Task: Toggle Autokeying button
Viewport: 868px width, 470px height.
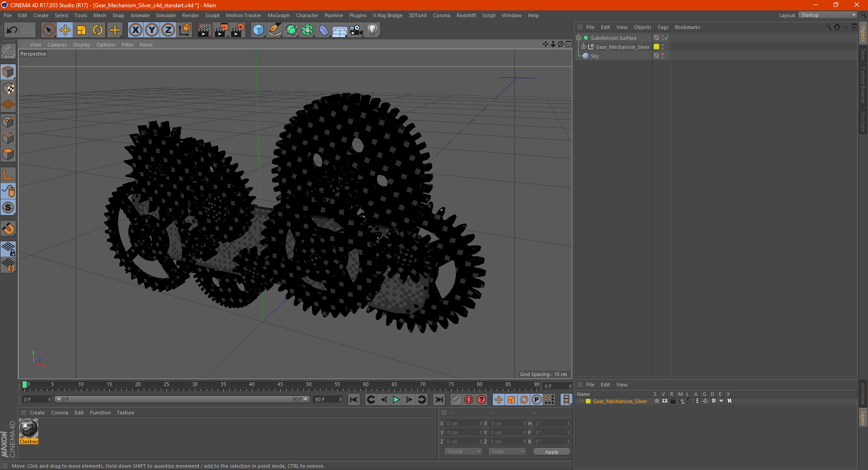Action: [x=469, y=399]
